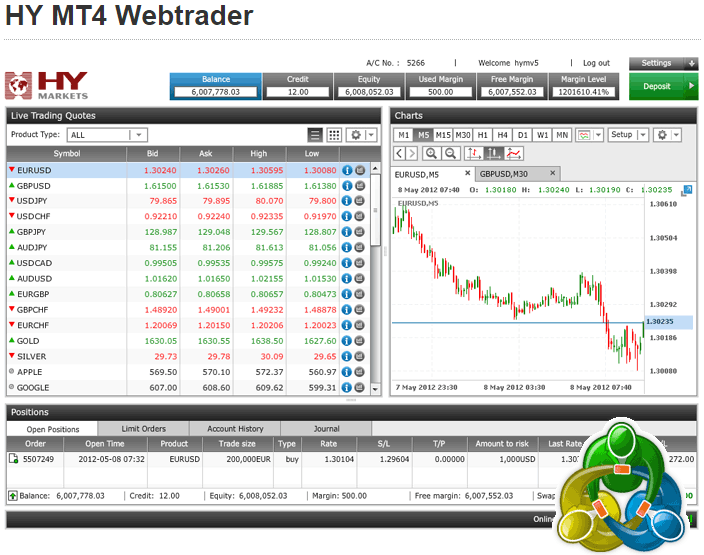This screenshot has width=704, height=555.
Task: Open quotes panel gear settings
Action: pos(361,135)
